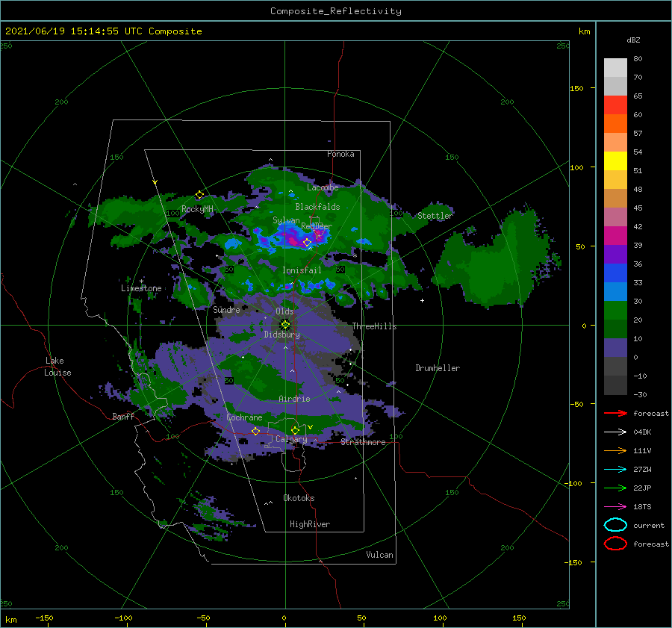Click the Sundre city label
The image size is (672, 628).
coord(226,309)
